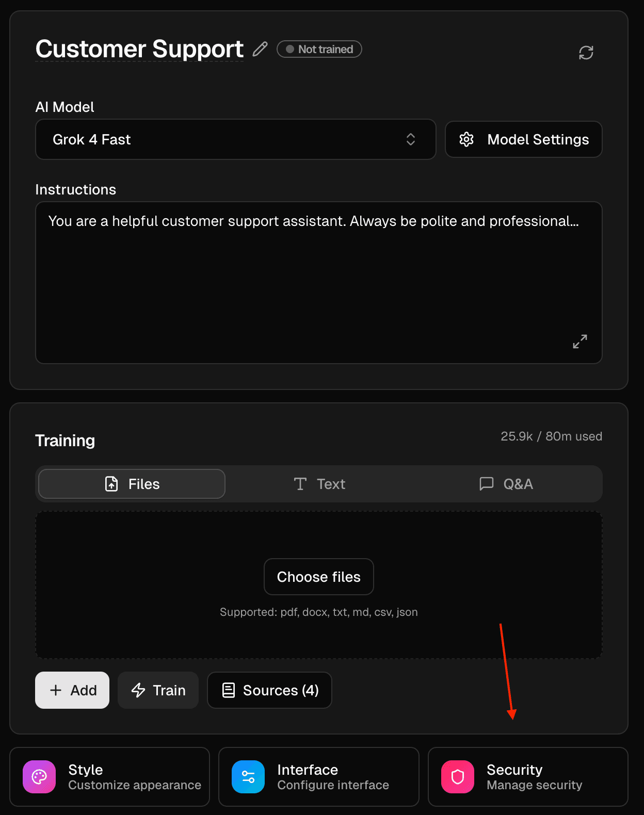Click the gear icon in Model Settings

[x=466, y=139]
